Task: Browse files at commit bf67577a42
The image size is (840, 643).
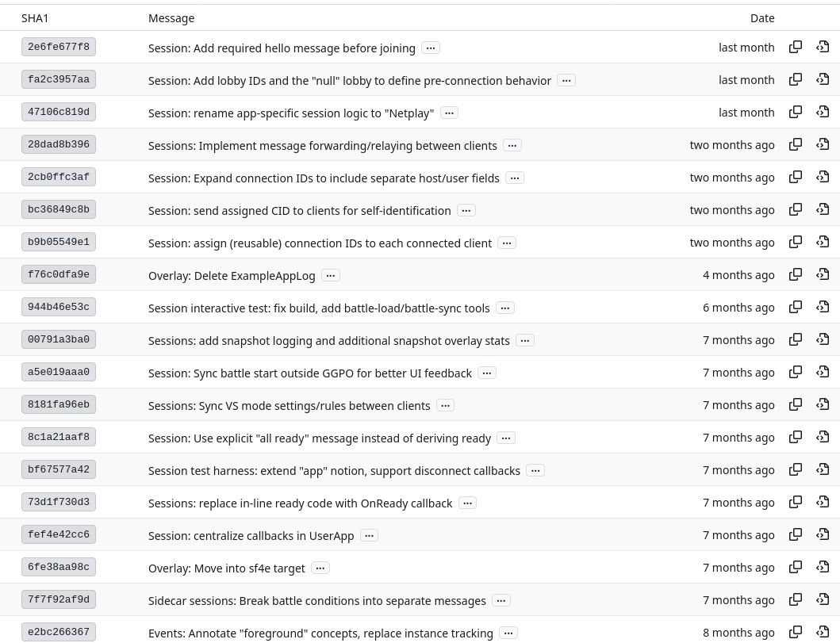Action: pyautogui.click(x=823, y=469)
